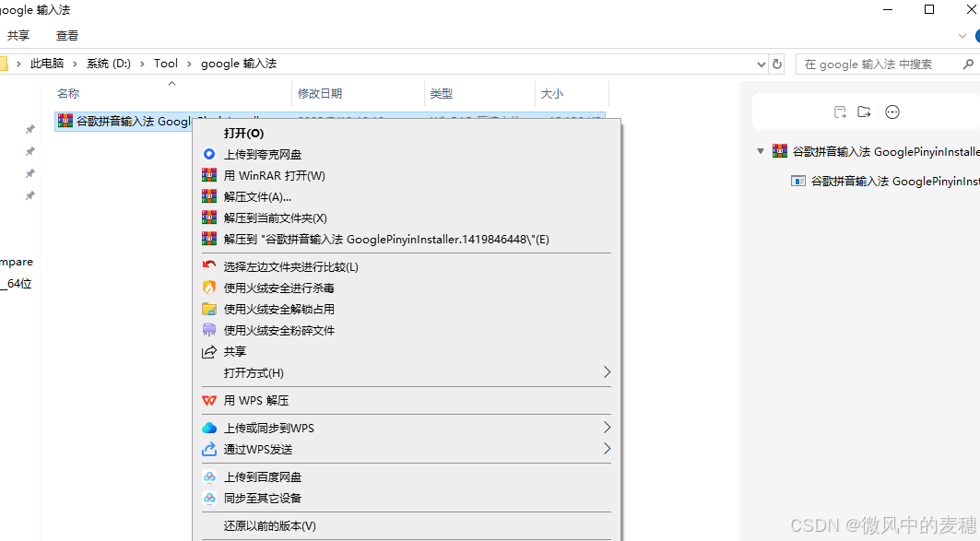Select 上传到百度网盘
The width and height of the screenshot is (980, 541).
(263, 476)
